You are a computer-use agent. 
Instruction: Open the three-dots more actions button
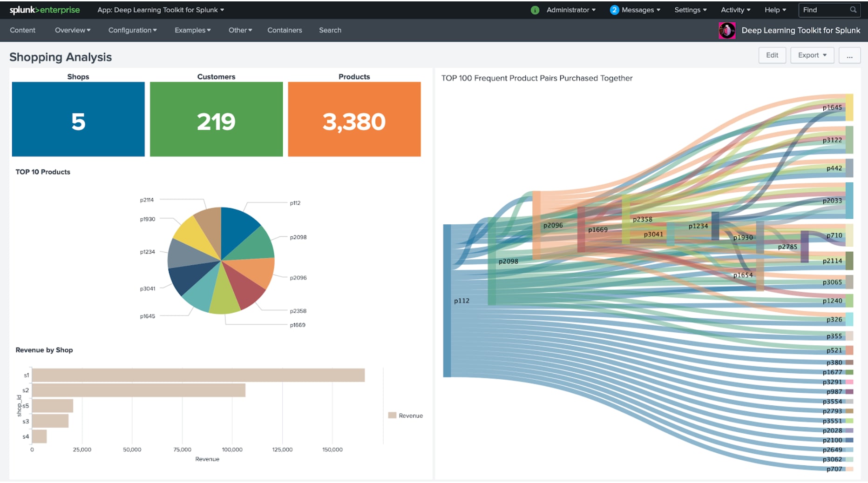tap(849, 55)
